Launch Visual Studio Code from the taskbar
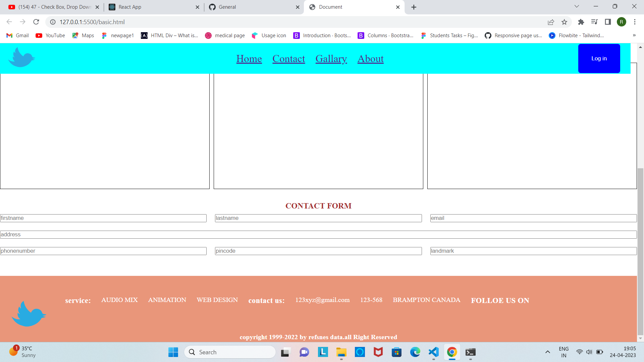Image resolution: width=644 pixels, height=362 pixels. coord(433,352)
